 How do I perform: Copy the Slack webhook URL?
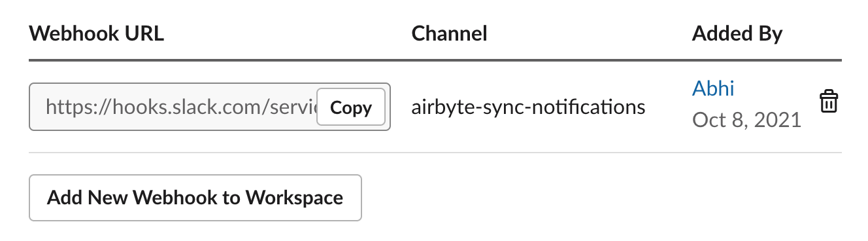pyautogui.click(x=351, y=107)
